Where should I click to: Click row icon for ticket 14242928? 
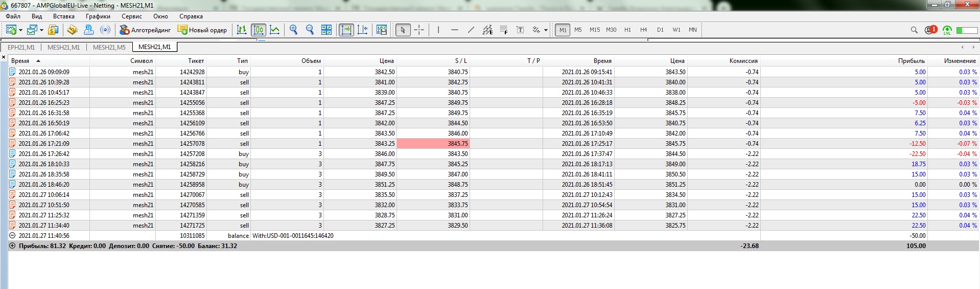(12, 72)
